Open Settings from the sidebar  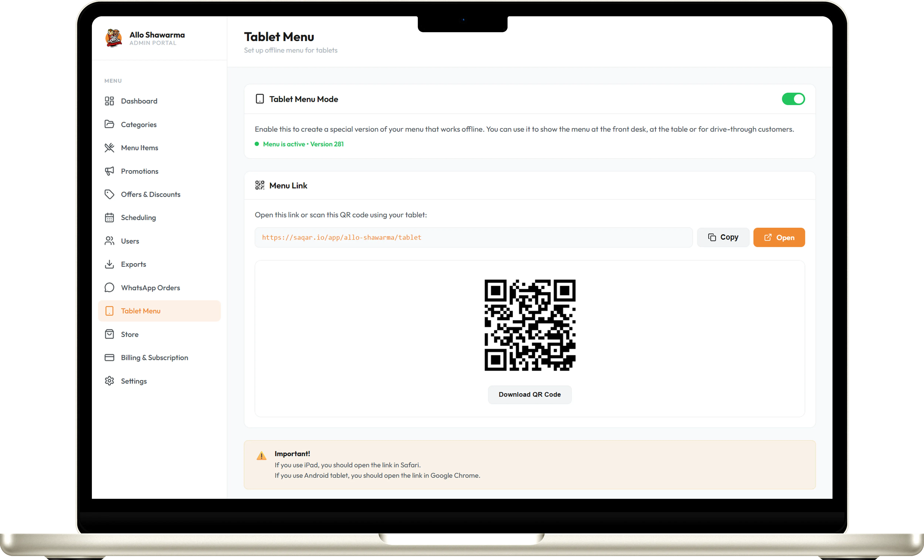tap(159, 381)
